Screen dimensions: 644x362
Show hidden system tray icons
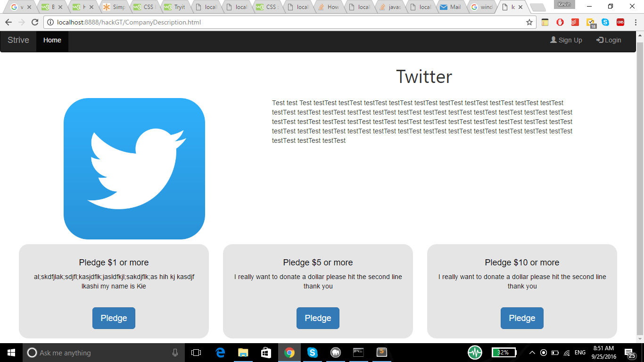tap(532, 353)
